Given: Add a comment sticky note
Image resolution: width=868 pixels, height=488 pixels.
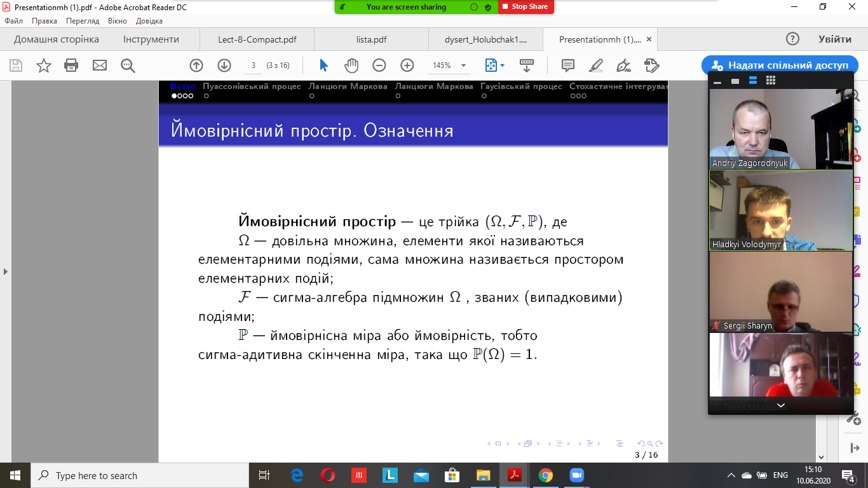Looking at the screenshot, I should click(x=568, y=65).
